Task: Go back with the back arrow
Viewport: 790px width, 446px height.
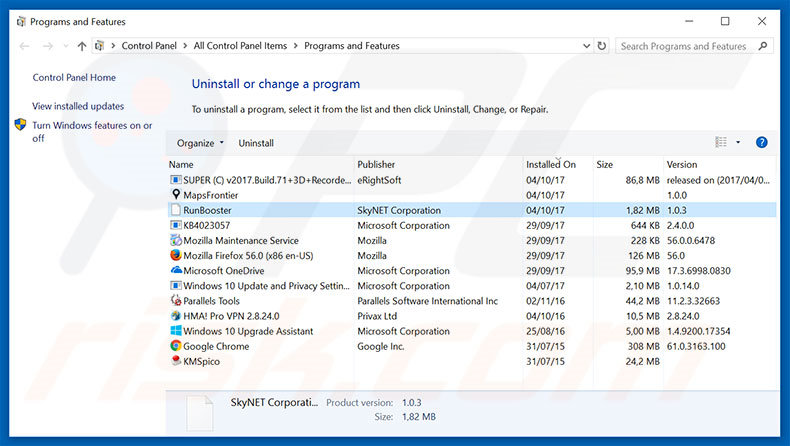Action: (24, 46)
